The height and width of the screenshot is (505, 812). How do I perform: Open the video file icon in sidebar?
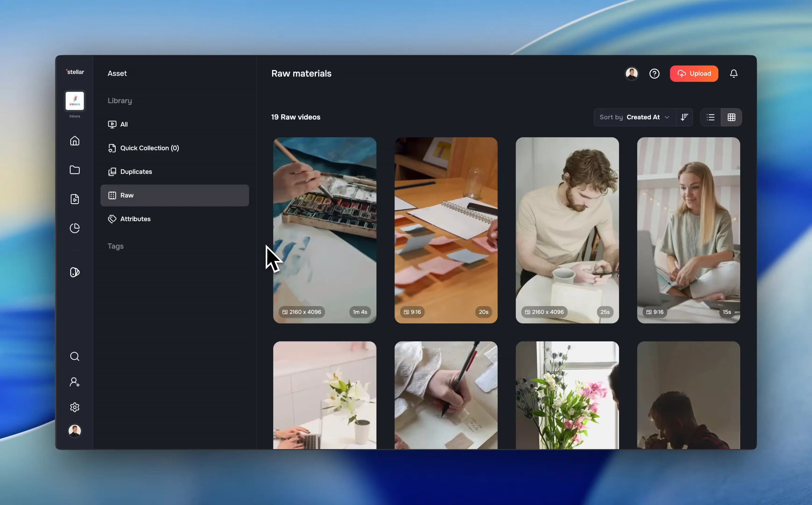75,199
